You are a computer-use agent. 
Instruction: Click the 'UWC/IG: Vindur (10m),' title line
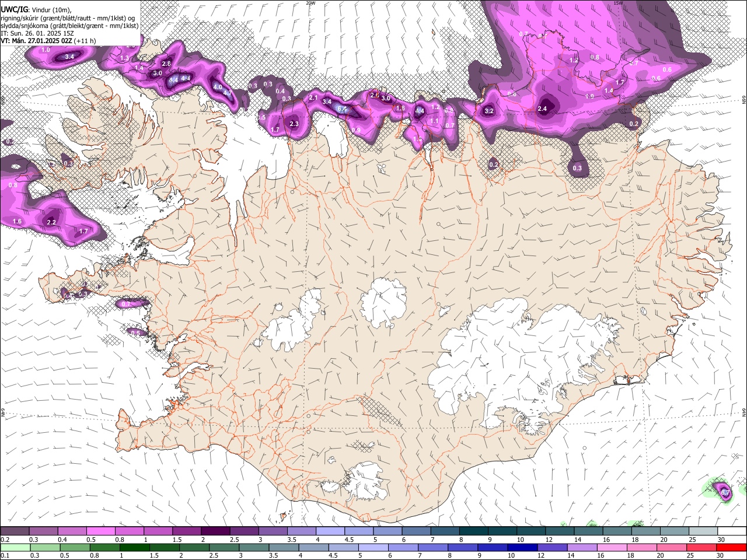click(36, 9)
